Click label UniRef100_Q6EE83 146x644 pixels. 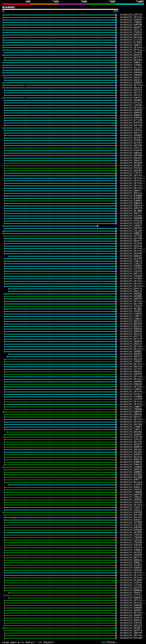pyautogui.click(x=131, y=256)
